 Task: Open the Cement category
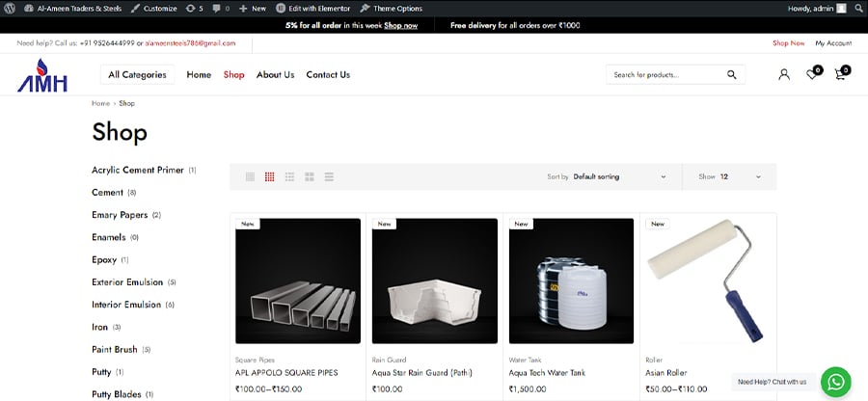[x=107, y=192]
